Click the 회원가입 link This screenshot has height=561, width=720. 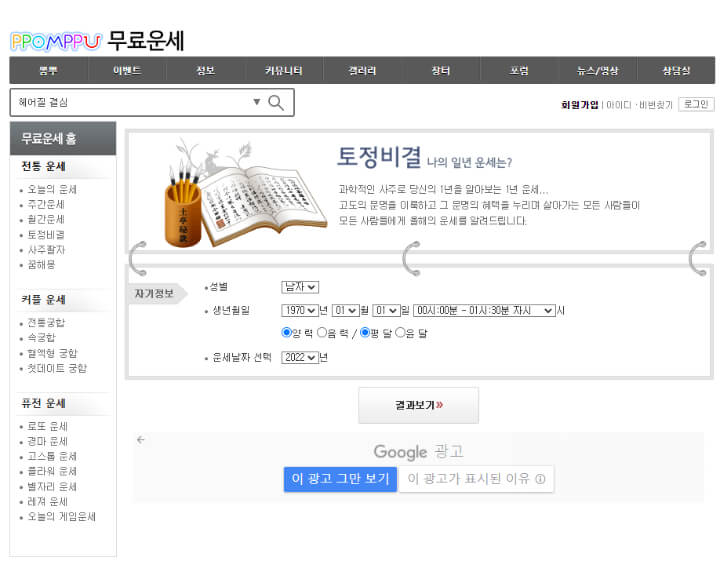580,105
